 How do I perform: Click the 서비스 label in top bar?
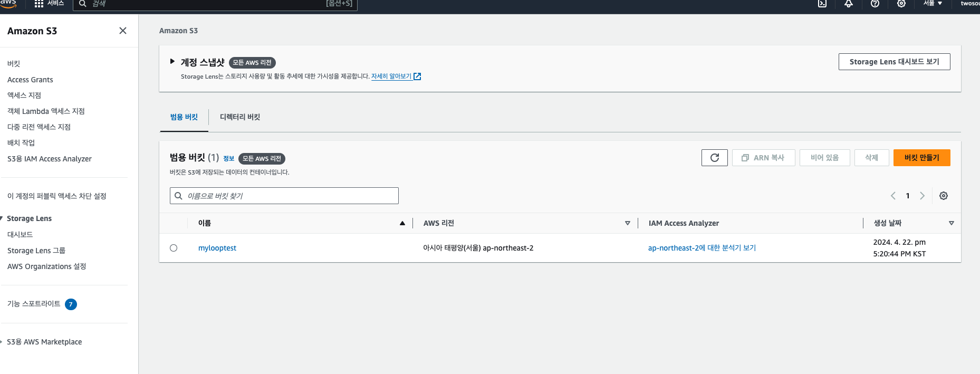pyautogui.click(x=55, y=3)
